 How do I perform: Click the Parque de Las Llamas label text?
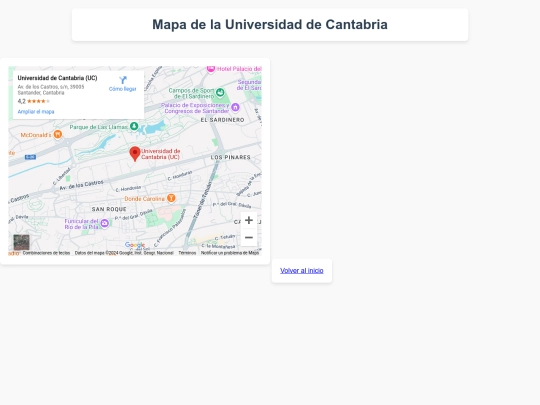99,127
